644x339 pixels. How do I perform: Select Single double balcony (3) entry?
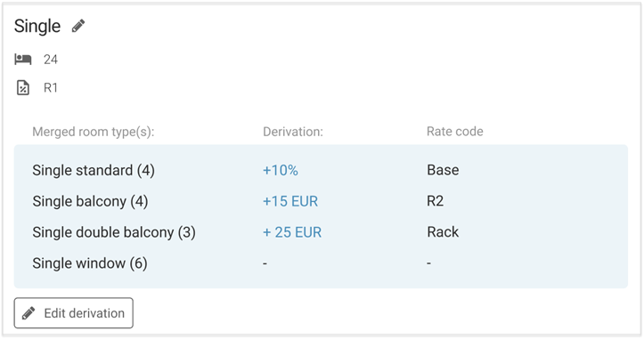point(114,233)
